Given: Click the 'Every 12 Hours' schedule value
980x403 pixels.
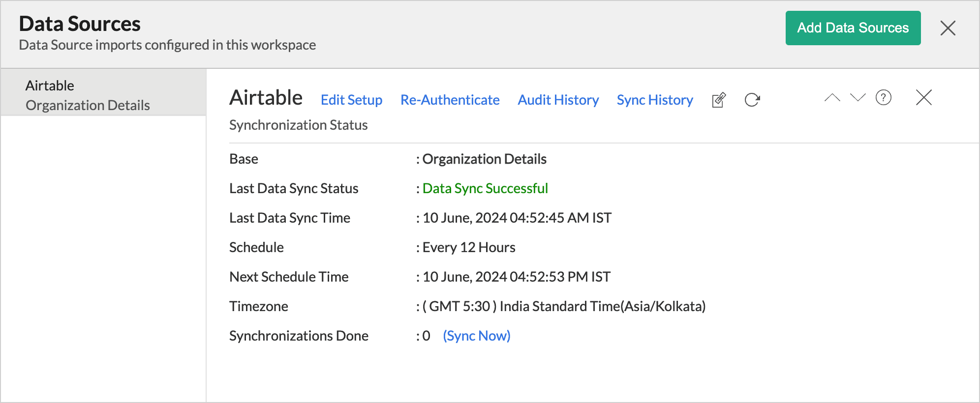Looking at the screenshot, I should pos(469,247).
